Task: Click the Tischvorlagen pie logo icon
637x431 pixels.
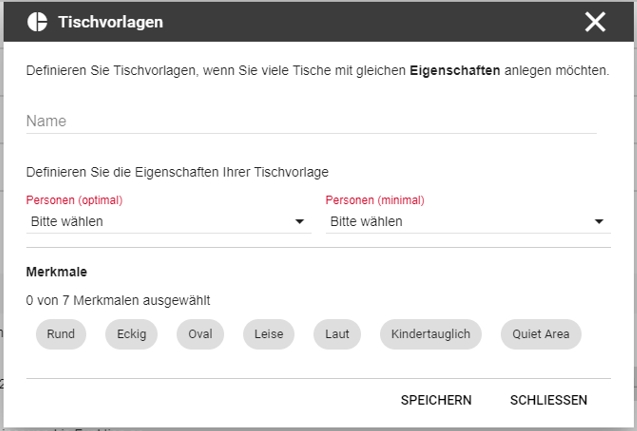Action: point(37,22)
